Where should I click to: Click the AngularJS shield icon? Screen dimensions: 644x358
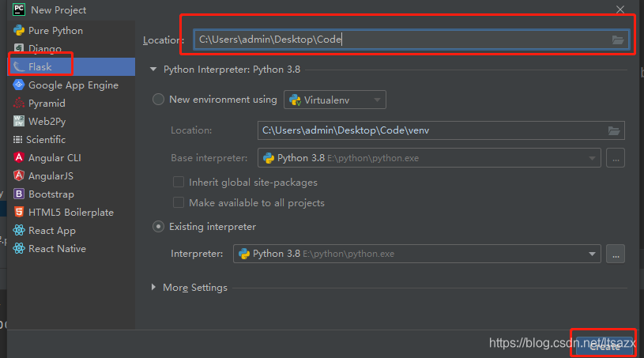(19, 175)
